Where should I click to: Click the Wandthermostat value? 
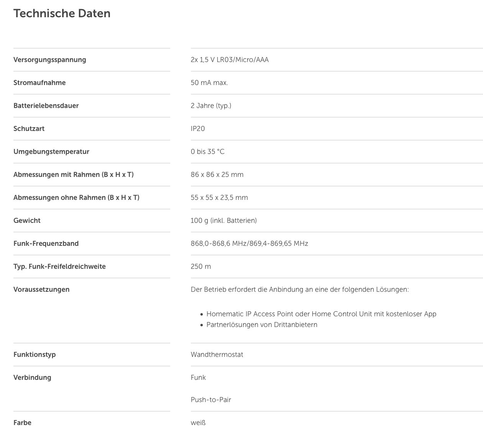coord(217,355)
